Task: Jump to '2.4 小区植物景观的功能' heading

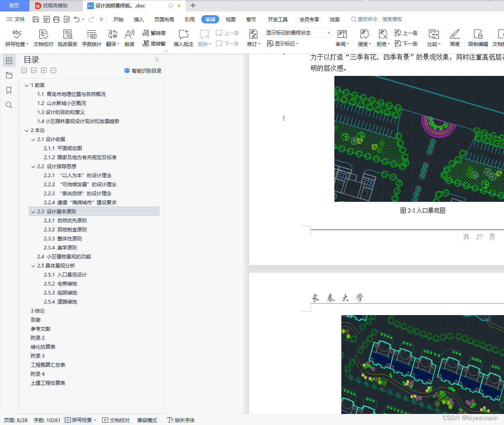Action: pos(64,257)
